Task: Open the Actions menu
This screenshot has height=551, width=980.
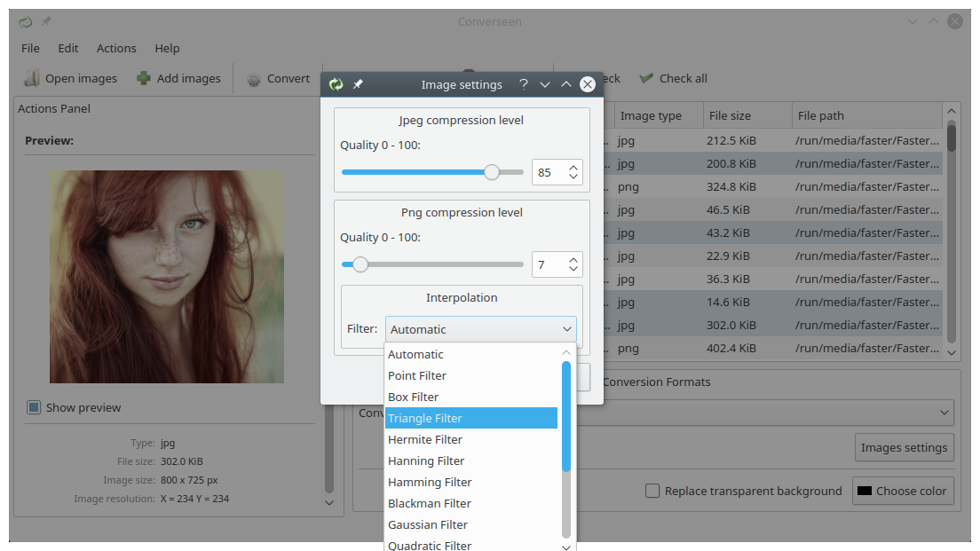Action: coord(116,48)
